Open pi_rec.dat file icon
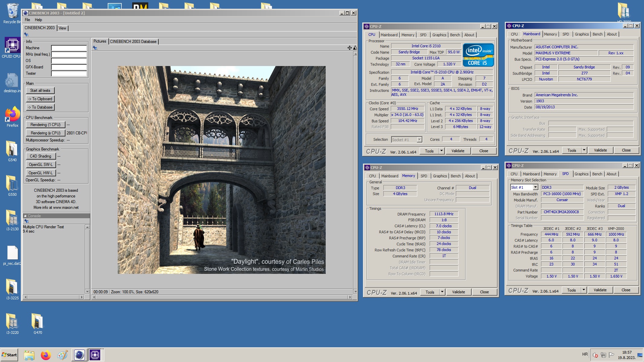 tap(12, 255)
